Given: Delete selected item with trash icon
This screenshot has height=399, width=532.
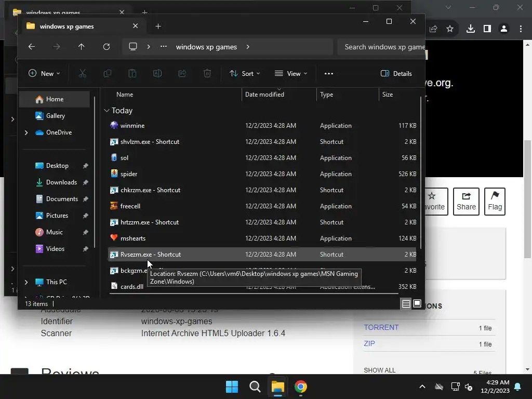Looking at the screenshot, I should tap(207, 73).
